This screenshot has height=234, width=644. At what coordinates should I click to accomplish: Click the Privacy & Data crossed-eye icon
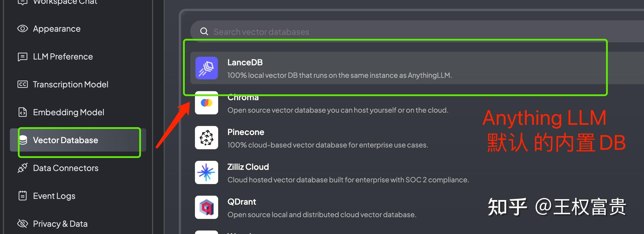pyautogui.click(x=23, y=224)
